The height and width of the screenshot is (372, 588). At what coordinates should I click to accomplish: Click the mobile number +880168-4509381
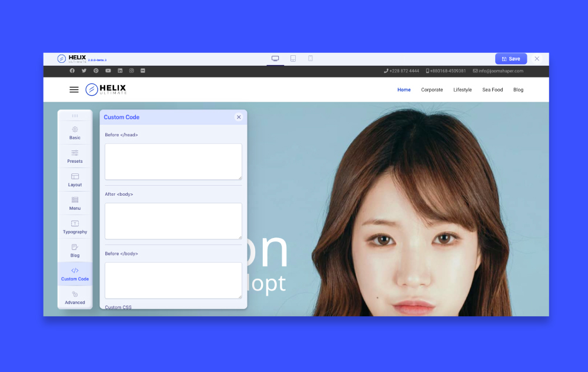(x=446, y=71)
